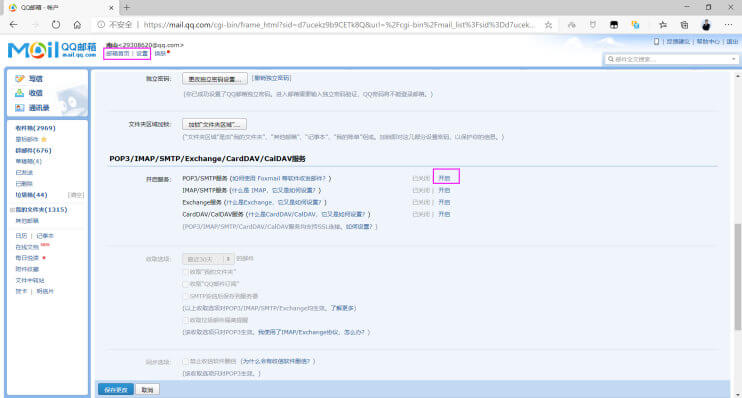Open the browser home page
Screen dimensions: 742x398
point(77,25)
